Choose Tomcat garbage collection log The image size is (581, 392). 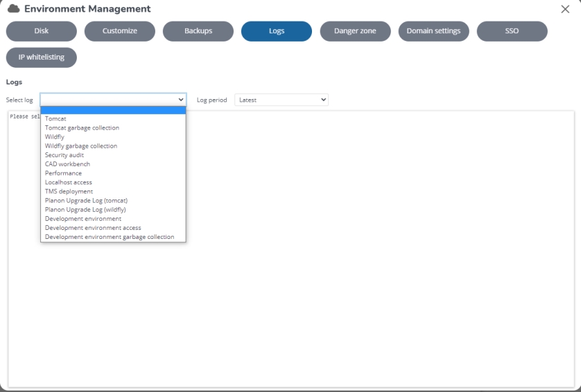pos(82,127)
